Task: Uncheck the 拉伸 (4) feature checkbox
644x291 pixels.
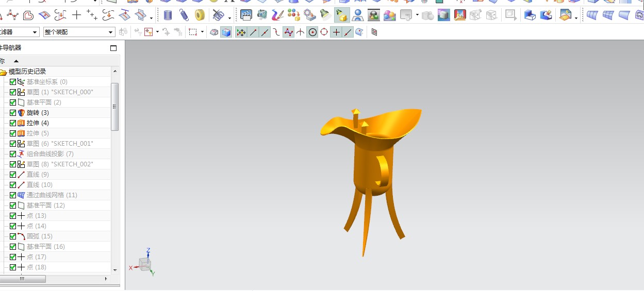Action: [x=13, y=123]
